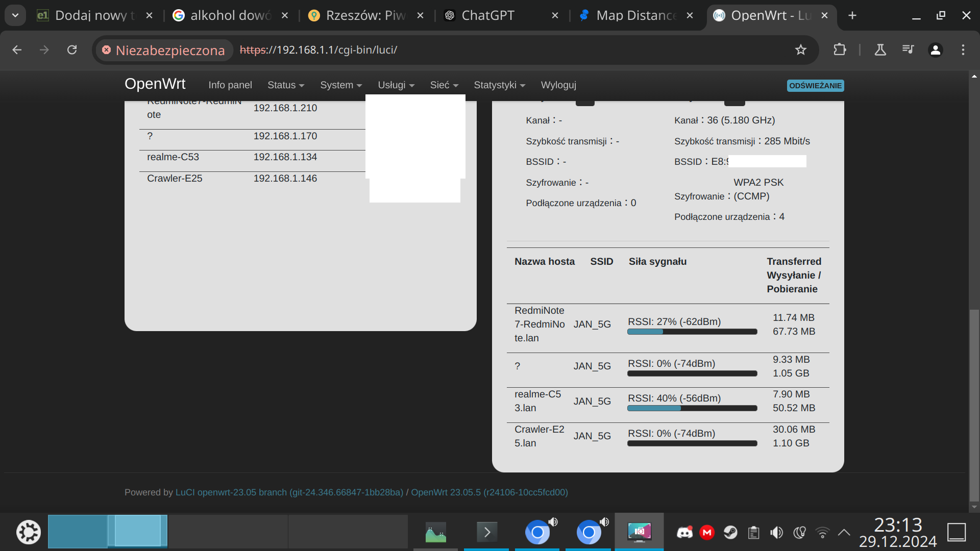Close the Map Distance tab
The image size is (980, 551).
pyautogui.click(x=690, y=15)
